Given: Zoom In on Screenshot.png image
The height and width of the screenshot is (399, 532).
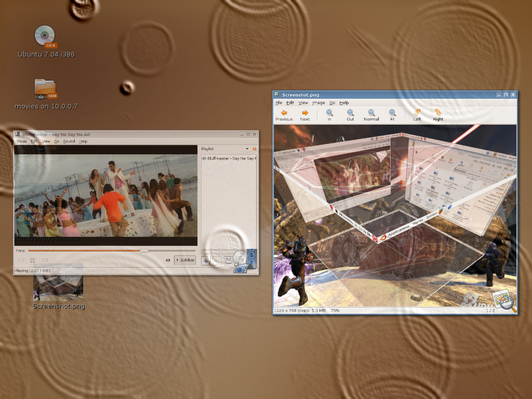Looking at the screenshot, I should click(329, 115).
